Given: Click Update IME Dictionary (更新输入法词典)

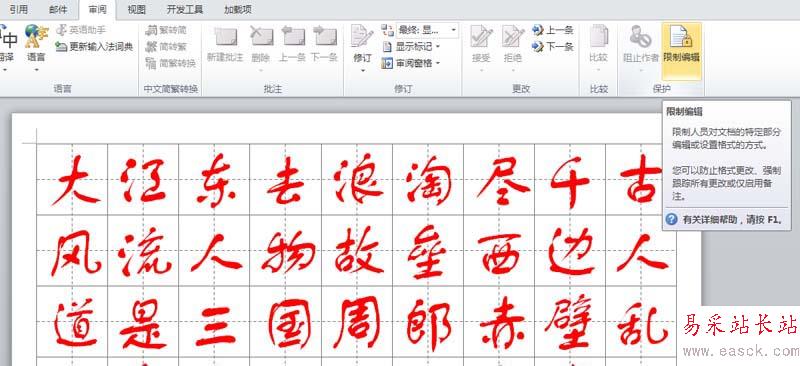Looking at the screenshot, I should pyautogui.click(x=94, y=46).
